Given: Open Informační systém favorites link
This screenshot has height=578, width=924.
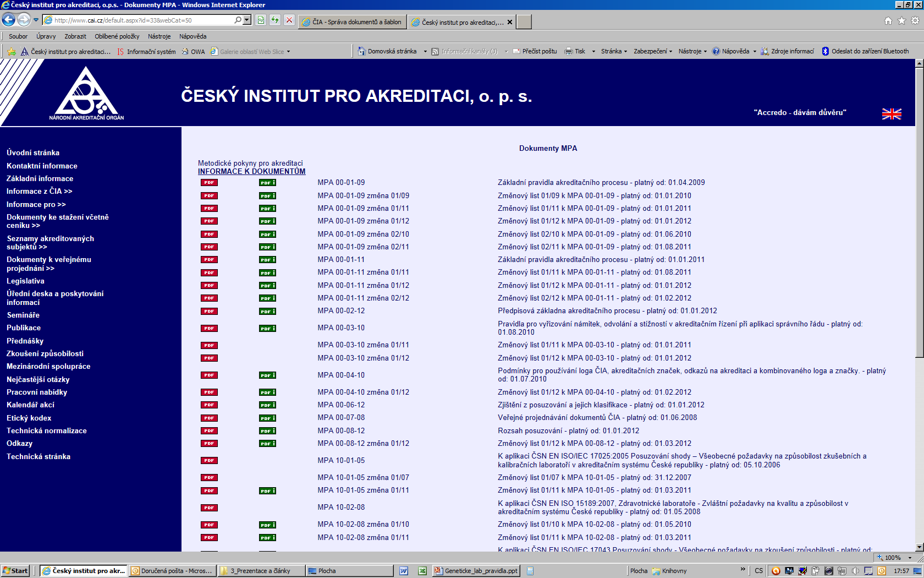Looking at the screenshot, I should pyautogui.click(x=146, y=52).
